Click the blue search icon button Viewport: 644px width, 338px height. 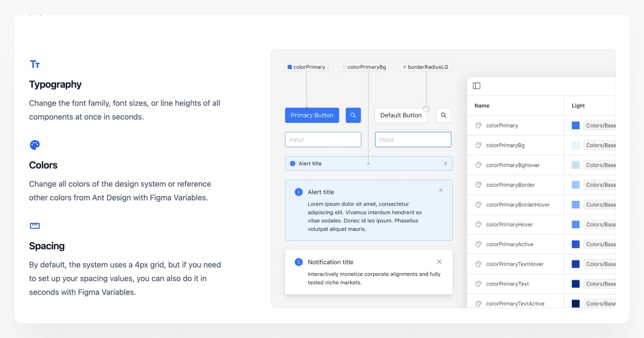(x=353, y=115)
